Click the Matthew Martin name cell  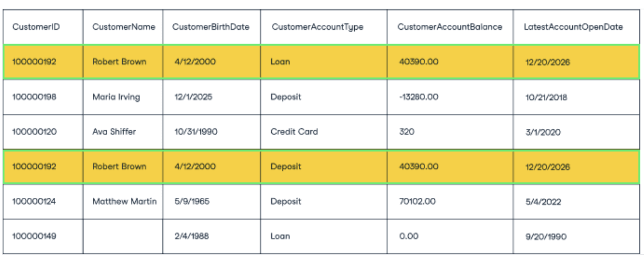pos(123,202)
